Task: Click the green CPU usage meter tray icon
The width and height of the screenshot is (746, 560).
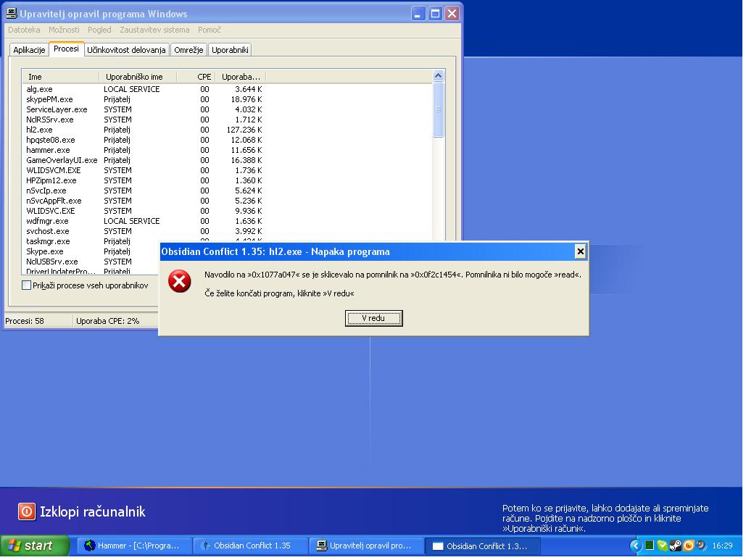Action: coord(650,546)
